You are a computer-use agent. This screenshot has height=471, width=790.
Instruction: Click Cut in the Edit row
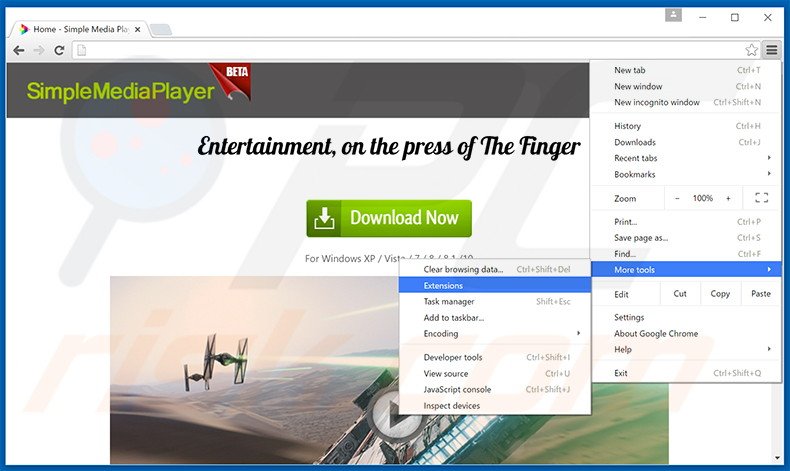(680, 294)
